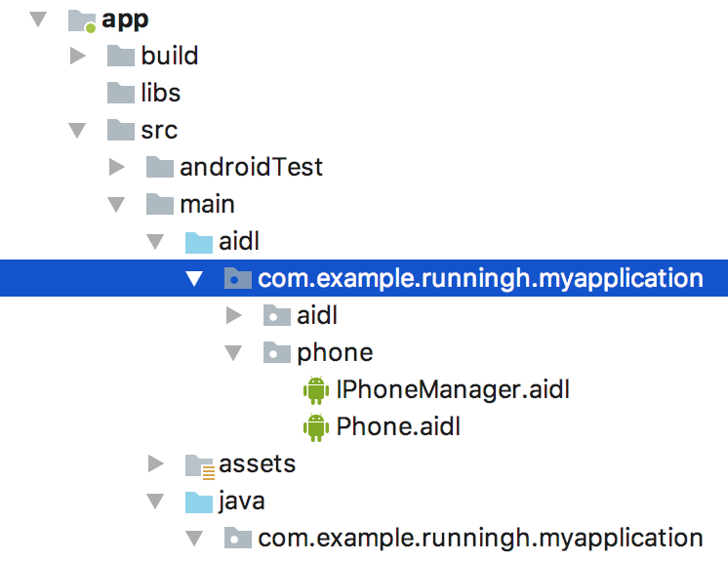Image resolution: width=728 pixels, height=562 pixels.
Task: Expand the inner aidl package arrow
Action: 233,315
